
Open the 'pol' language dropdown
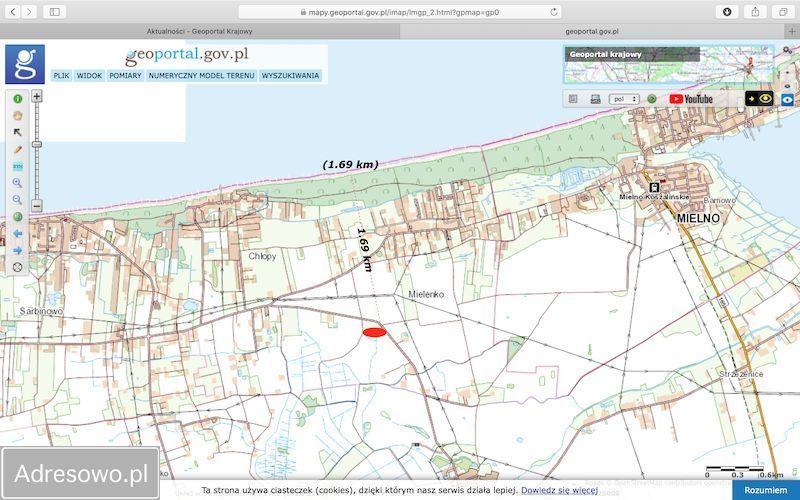624,99
